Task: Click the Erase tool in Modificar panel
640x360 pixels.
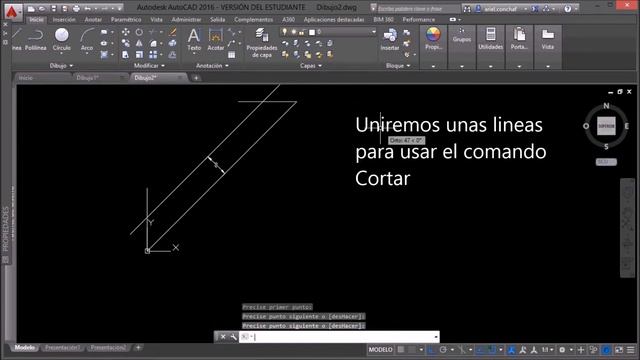Action: tap(173, 32)
